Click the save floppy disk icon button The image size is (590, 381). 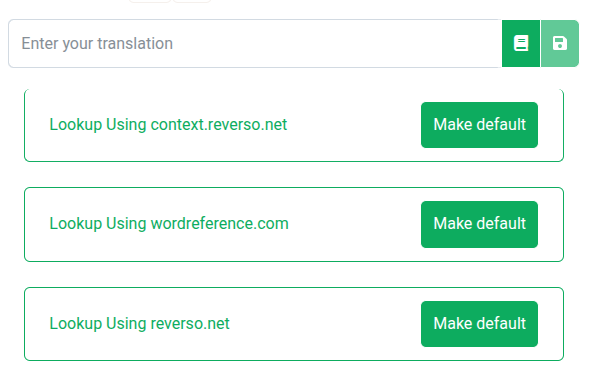(x=560, y=44)
